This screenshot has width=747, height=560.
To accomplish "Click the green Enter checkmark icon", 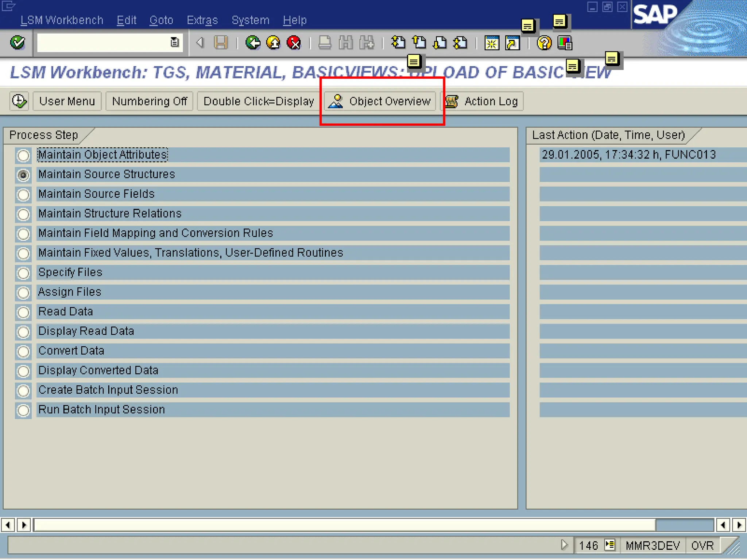I will pos(18,43).
